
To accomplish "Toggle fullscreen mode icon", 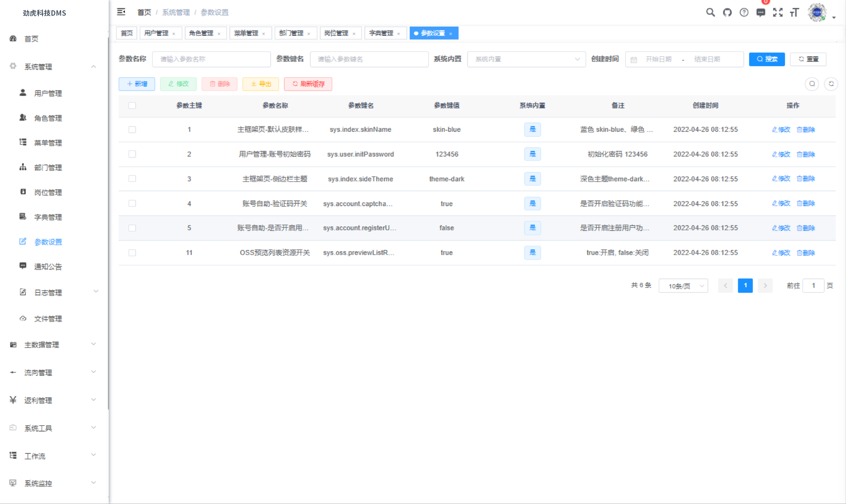I will click(x=777, y=12).
